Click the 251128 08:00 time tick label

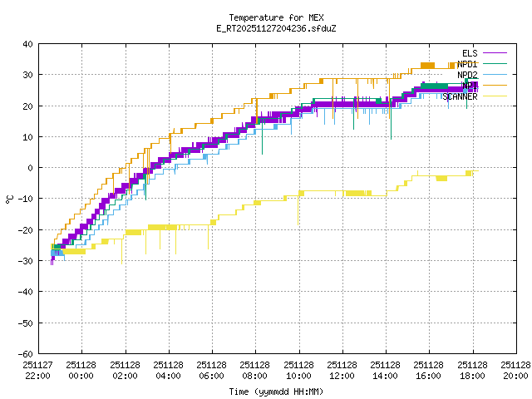pyautogui.click(x=255, y=369)
